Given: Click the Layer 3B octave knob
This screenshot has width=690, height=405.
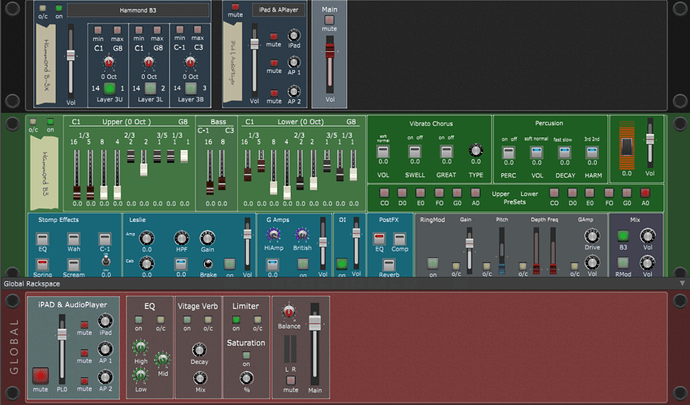Looking at the screenshot, I should coord(190,63).
